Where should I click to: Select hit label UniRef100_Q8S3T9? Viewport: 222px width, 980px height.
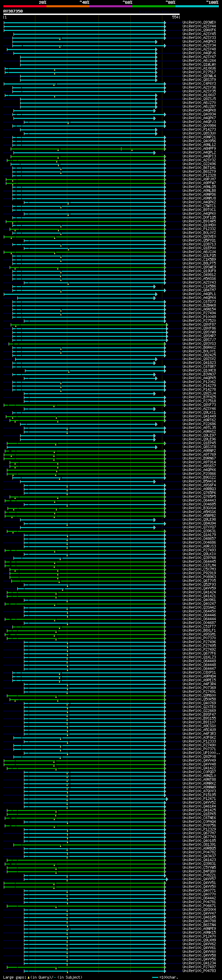199,80
